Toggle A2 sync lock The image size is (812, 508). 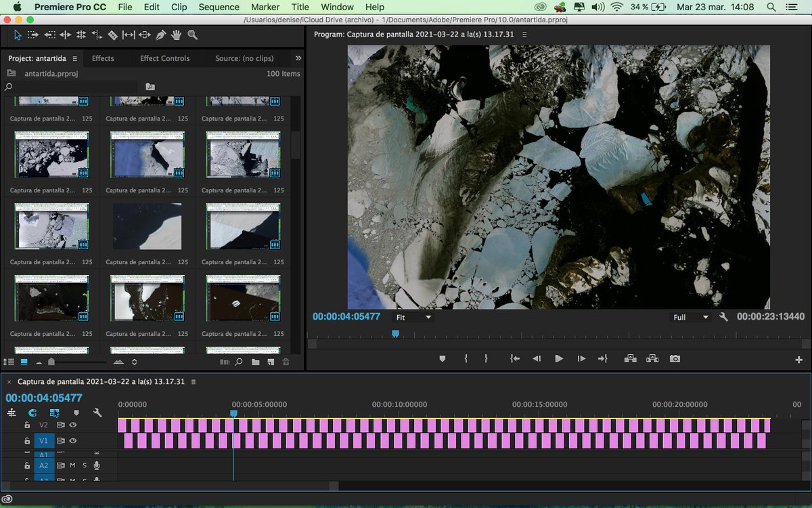click(60, 465)
